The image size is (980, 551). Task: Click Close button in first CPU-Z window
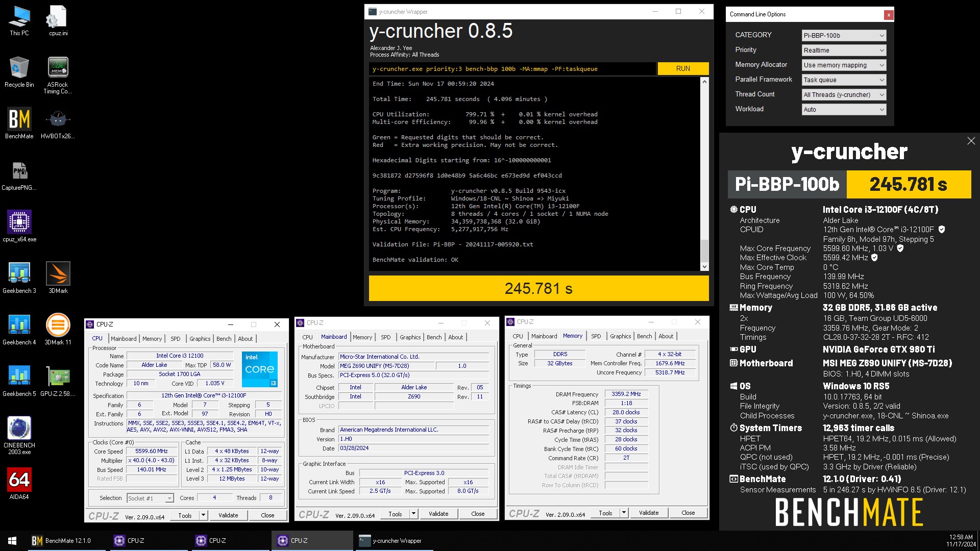(x=267, y=515)
